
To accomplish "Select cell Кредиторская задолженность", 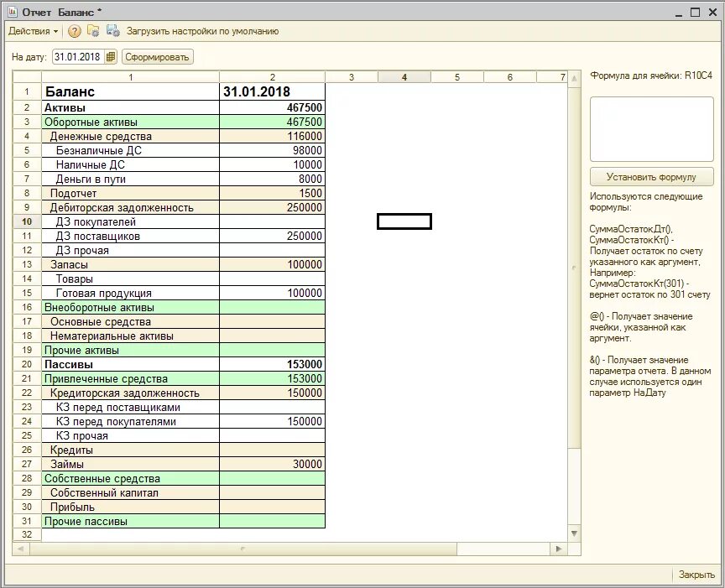I will tap(130, 393).
